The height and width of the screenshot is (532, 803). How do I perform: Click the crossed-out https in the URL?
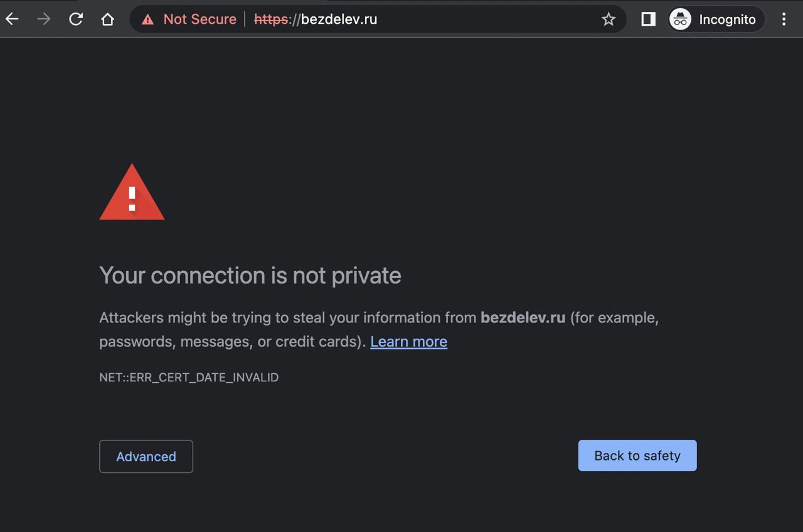pyautogui.click(x=270, y=19)
